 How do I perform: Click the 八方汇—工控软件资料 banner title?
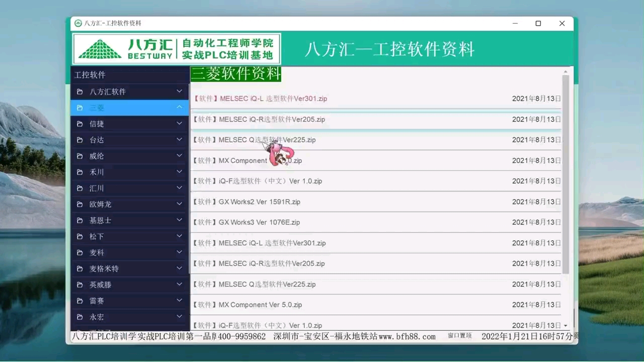point(390,49)
